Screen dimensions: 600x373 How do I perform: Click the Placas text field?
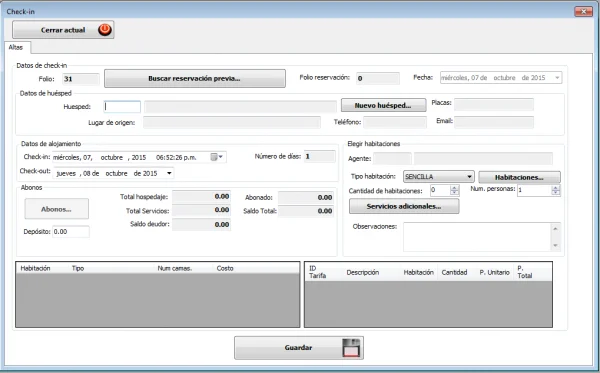494,104
